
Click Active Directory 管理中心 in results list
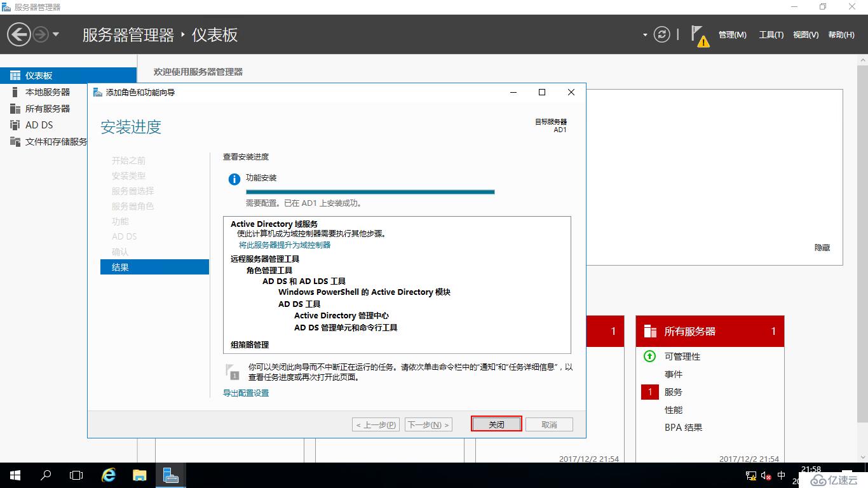[341, 316]
